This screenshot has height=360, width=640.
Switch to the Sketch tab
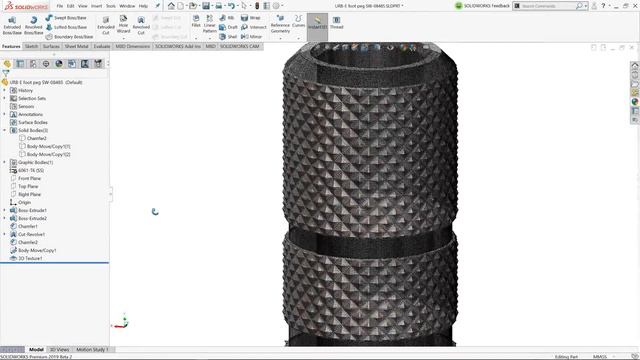point(31,47)
